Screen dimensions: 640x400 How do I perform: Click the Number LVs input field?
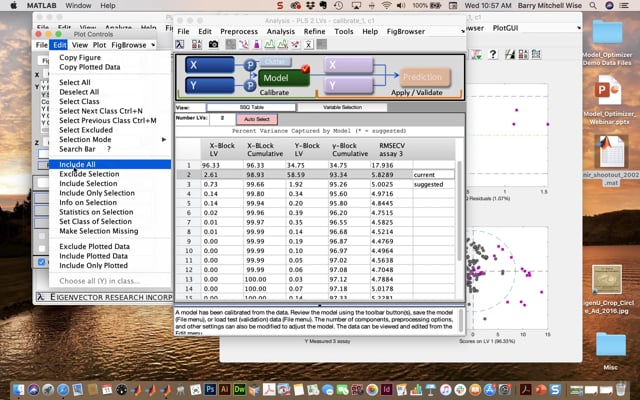click(222, 119)
